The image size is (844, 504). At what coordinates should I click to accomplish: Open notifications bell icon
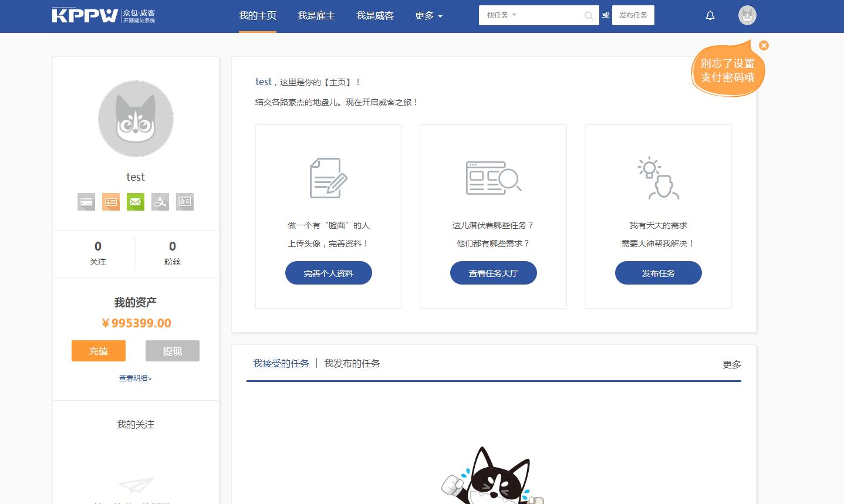point(710,16)
